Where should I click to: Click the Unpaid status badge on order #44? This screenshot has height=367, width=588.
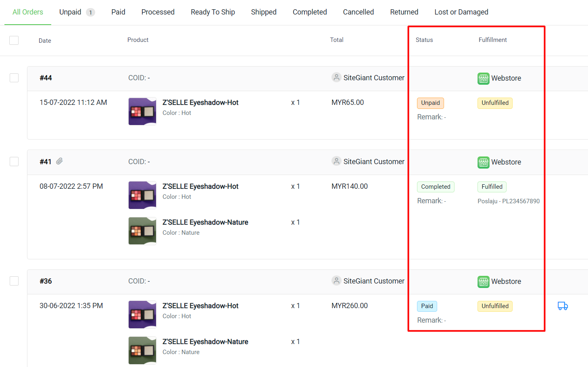click(430, 103)
